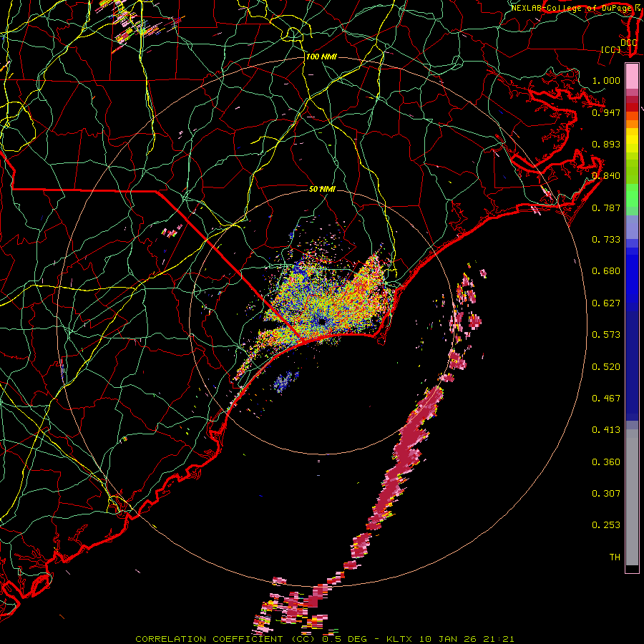The height and width of the screenshot is (644, 644).
Task: Click the 100 NMI range ring label
Action: coord(321,57)
